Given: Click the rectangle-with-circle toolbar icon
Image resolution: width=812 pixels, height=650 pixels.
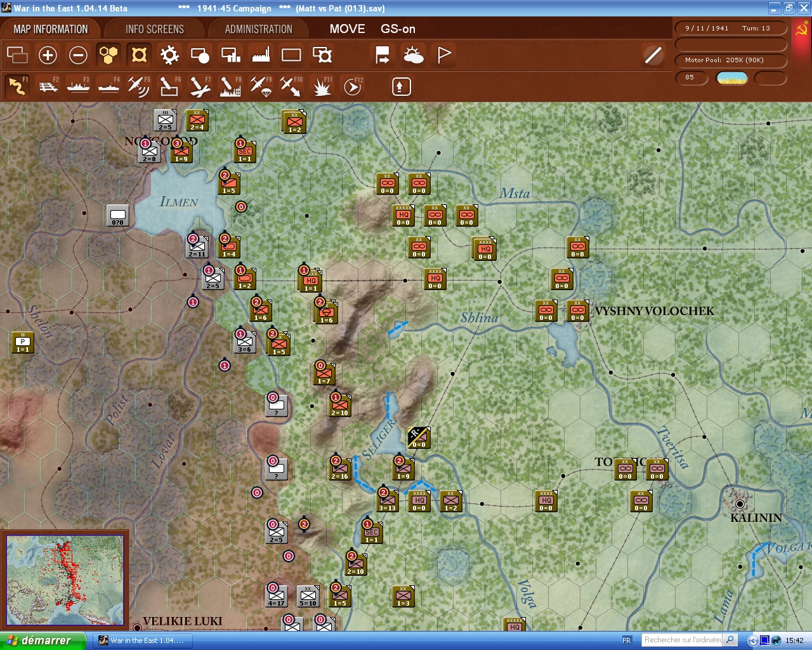Looking at the screenshot, I should coord(200,55).
